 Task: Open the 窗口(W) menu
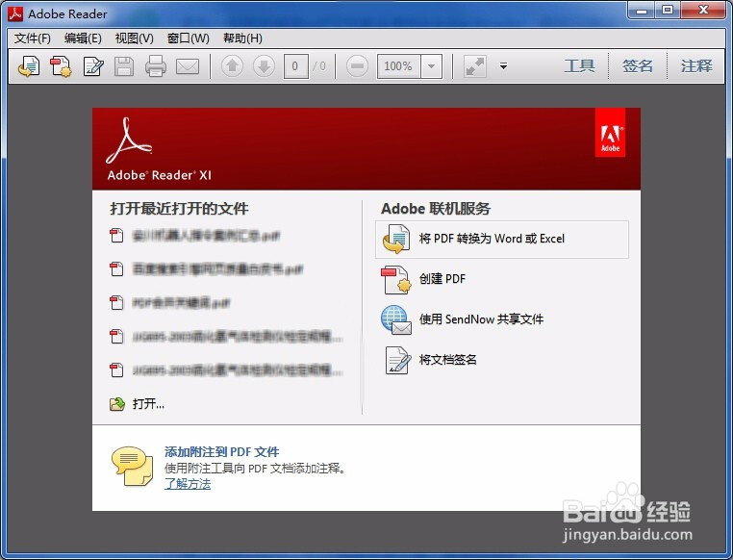tap(189, 38)
